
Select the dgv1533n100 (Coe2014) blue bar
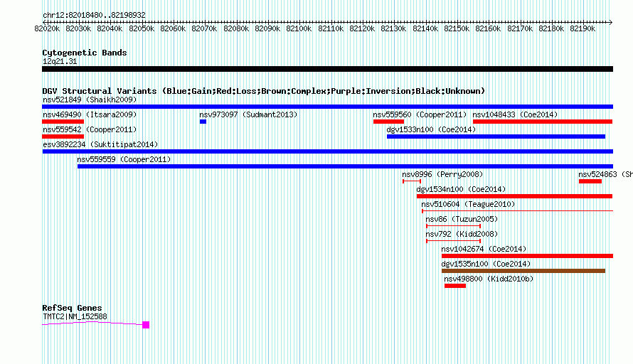click(x=496, y=136)
